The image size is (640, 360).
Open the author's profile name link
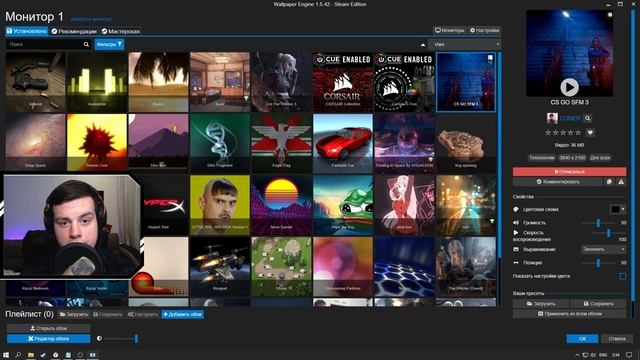(570, 118)
